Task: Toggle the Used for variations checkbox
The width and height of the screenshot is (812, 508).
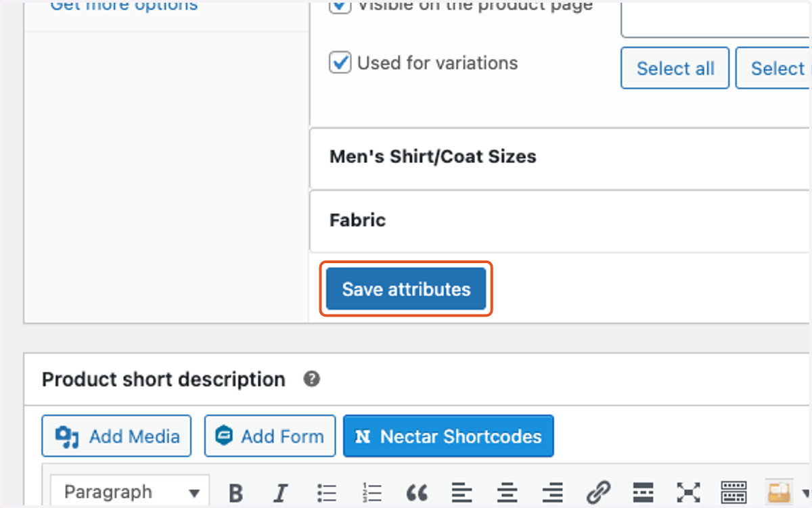Action: [x=340, y=63]
